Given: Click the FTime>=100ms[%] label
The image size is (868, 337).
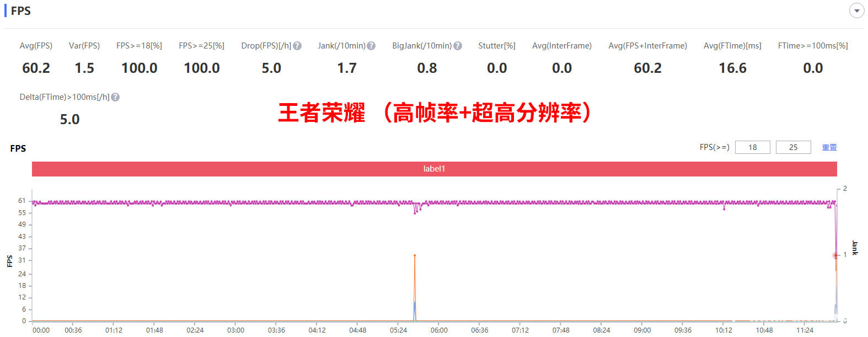Looking at the screenshot, I should pos(813,46).
